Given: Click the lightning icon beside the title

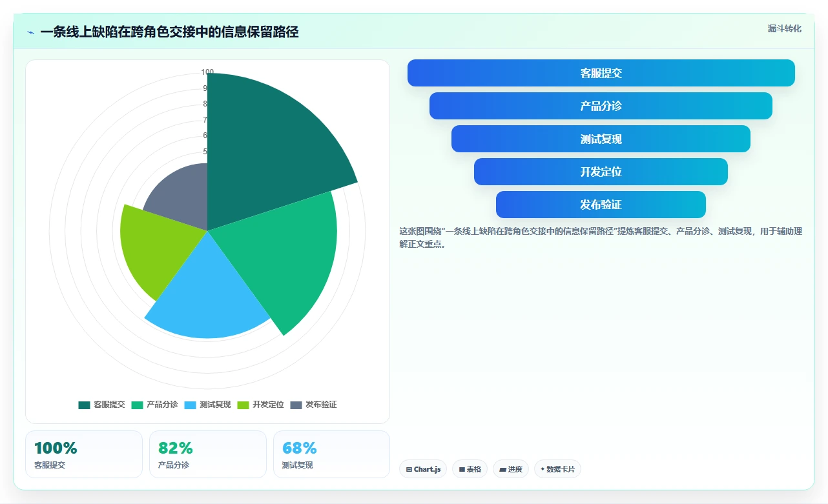Looking at the screenshot, I should (30, 32).
